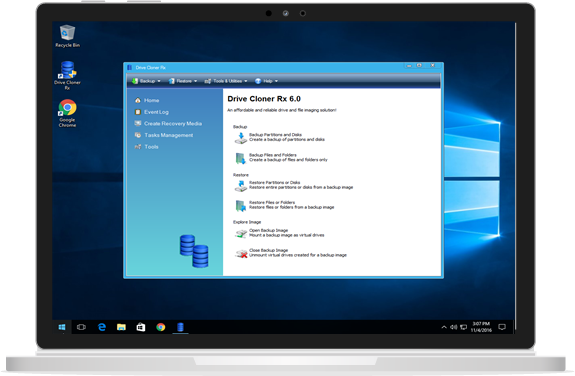Launch Chrome from the taskbar
The image size is (575, 376).
(x=161, y=327)
